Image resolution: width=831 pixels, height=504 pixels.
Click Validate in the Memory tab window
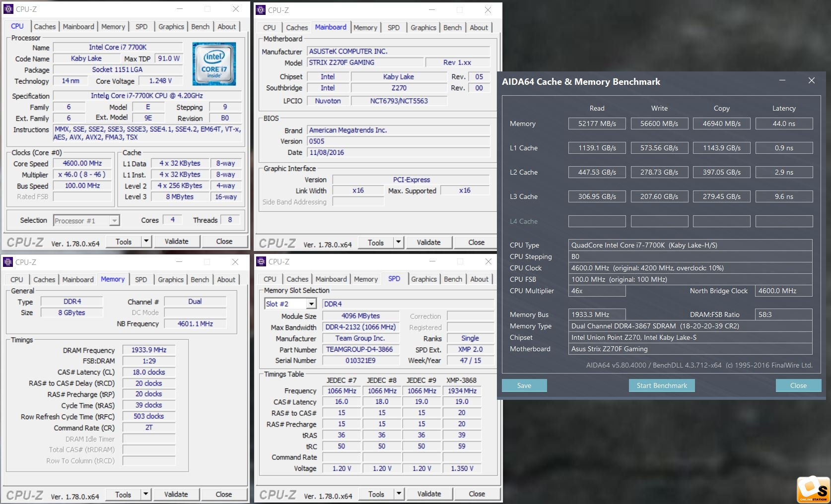[x=176, y=494]
